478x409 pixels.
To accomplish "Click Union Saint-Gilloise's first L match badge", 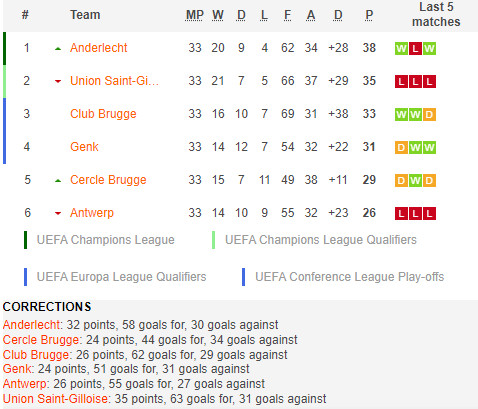I will [x=401, y=82].
